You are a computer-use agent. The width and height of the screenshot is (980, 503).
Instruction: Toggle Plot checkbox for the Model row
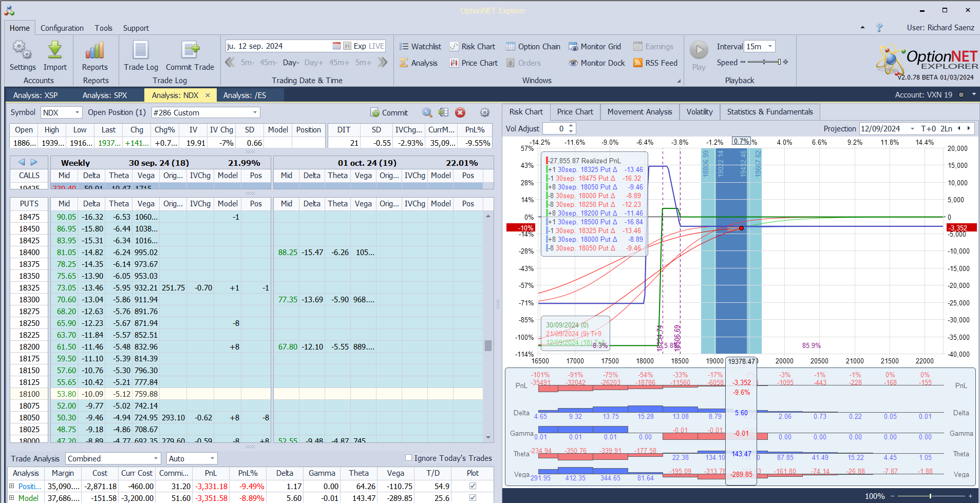click(x=473, y=497)
